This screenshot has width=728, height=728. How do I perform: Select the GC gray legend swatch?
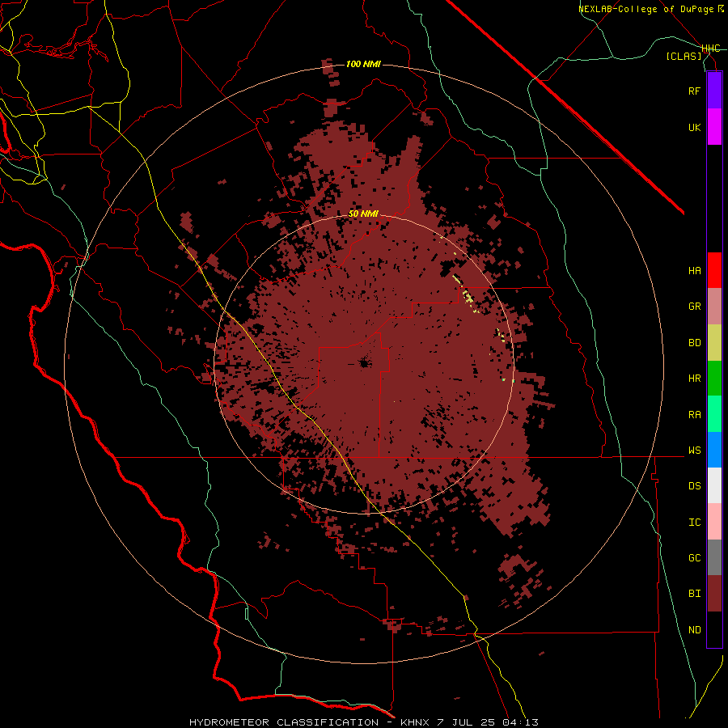pyautogui.click(x=714, y=557)
